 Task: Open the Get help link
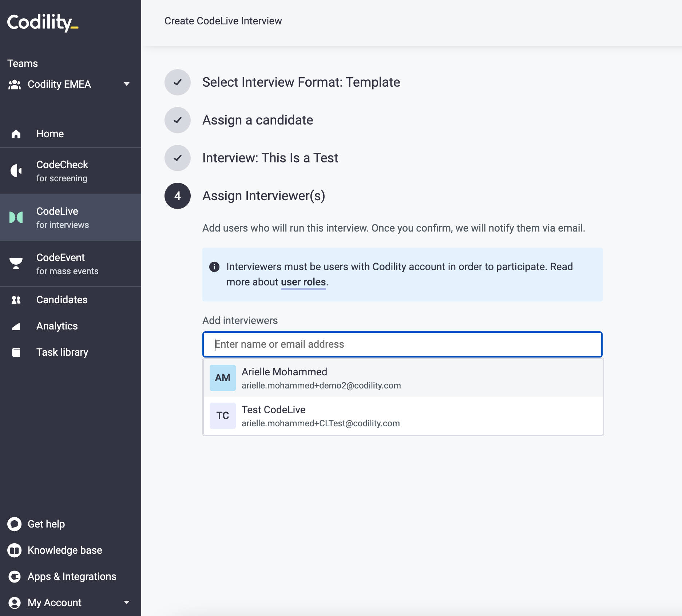tap(46, 524)
